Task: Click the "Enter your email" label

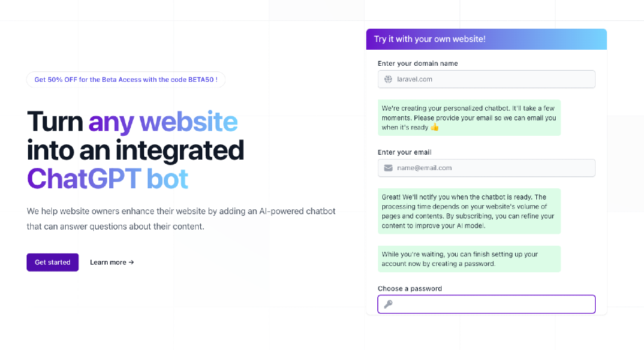Action: pos(405,152)
